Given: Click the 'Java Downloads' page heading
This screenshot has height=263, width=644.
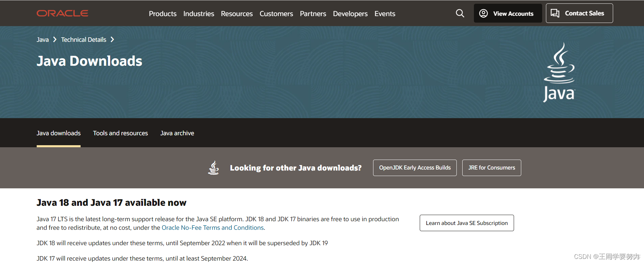Looking at the screenshot, I should [x=89, y=61].
